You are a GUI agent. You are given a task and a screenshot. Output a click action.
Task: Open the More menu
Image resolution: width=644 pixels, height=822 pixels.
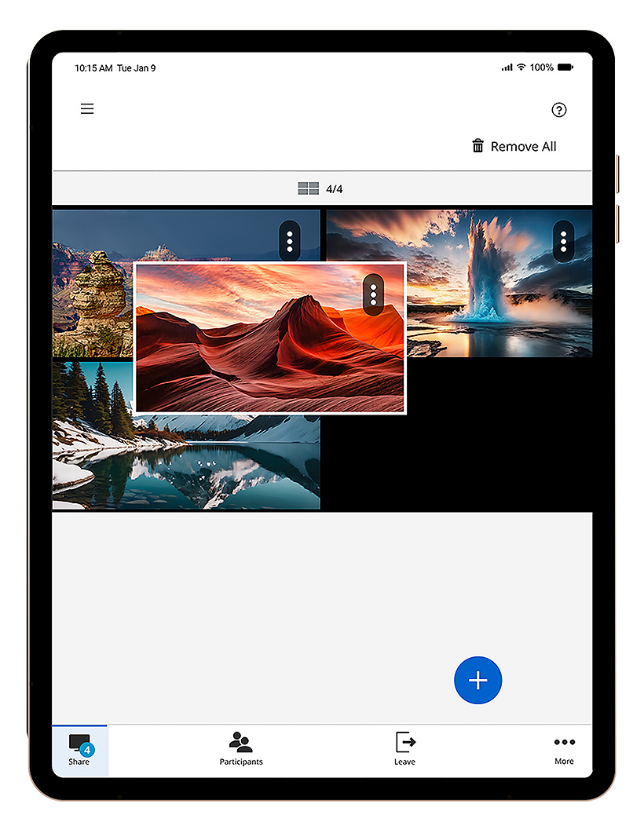(x=564, y=750)
